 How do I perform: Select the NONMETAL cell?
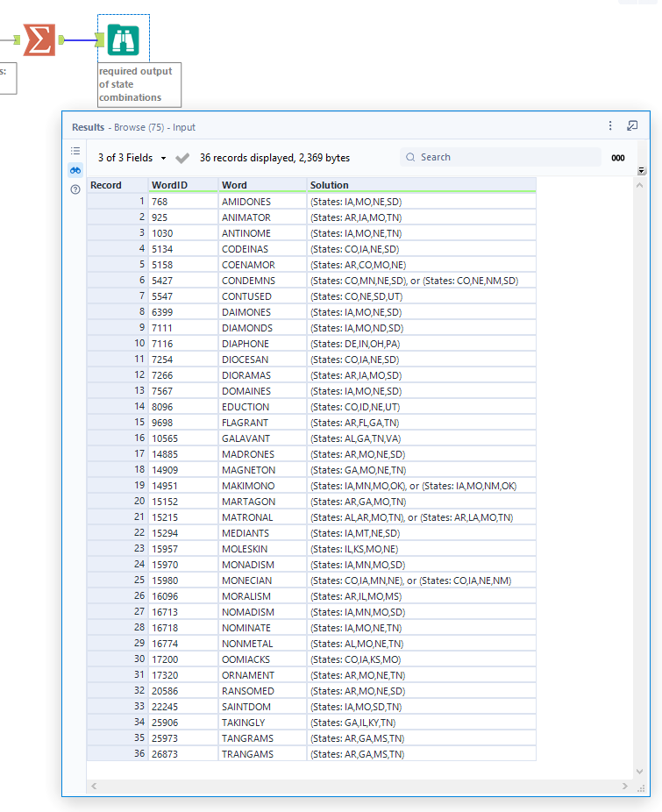[262, 644]
